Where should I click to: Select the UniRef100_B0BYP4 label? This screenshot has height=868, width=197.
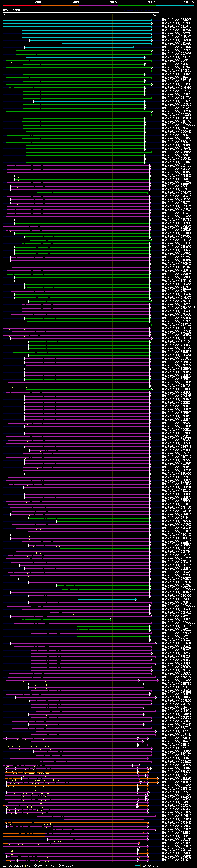(x=177, y=365)
